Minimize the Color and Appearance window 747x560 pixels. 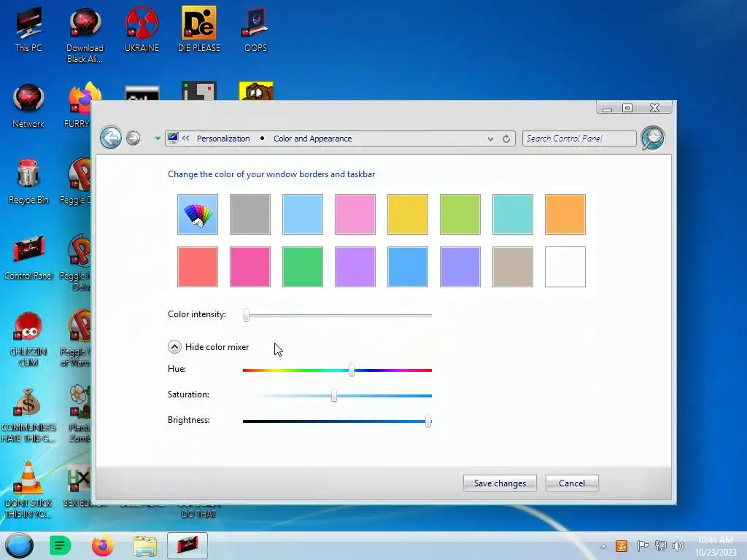[x=607, y=108]
